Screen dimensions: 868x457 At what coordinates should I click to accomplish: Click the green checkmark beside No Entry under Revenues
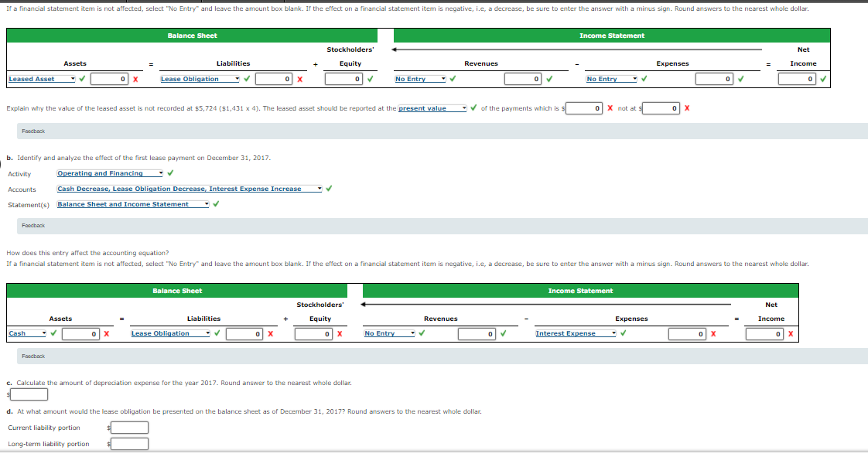point(453,78)
